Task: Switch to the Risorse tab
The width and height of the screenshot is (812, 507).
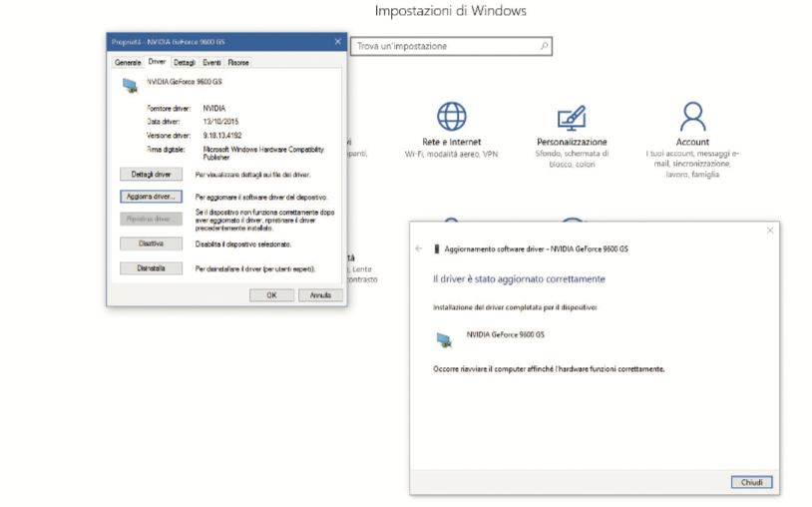Action: (x=238, y=62)
